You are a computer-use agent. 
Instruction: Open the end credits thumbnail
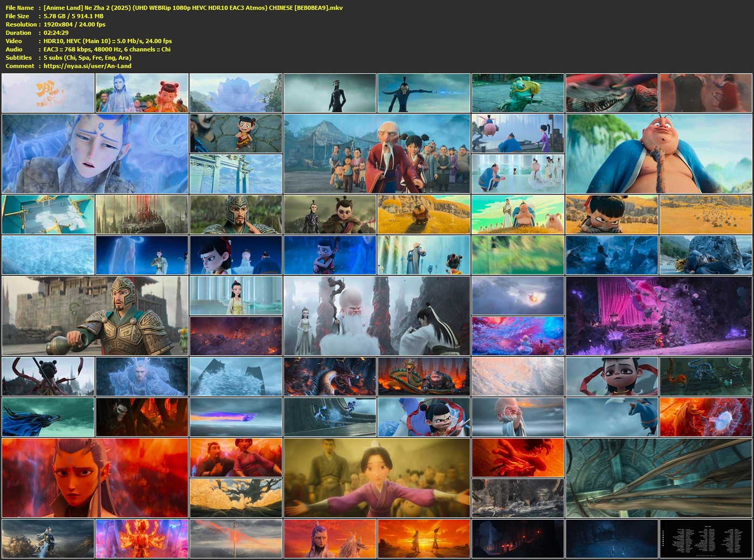[706, 538]
